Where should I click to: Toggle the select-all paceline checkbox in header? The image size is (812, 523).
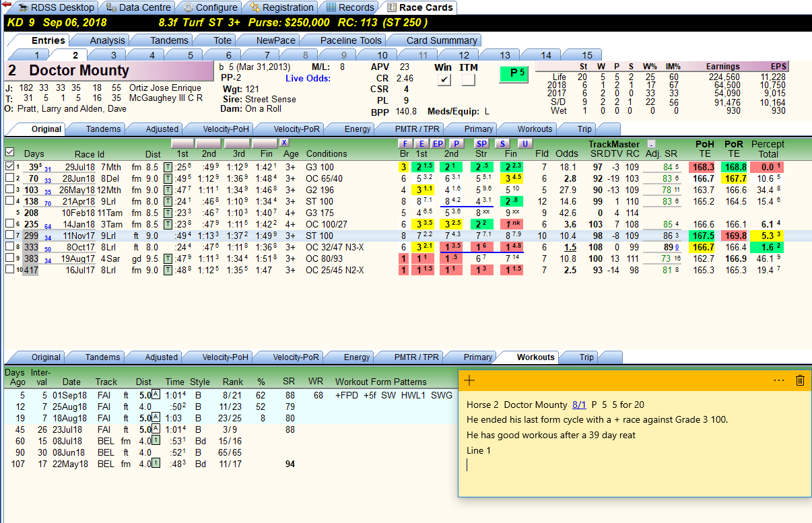tap(9, 153)
